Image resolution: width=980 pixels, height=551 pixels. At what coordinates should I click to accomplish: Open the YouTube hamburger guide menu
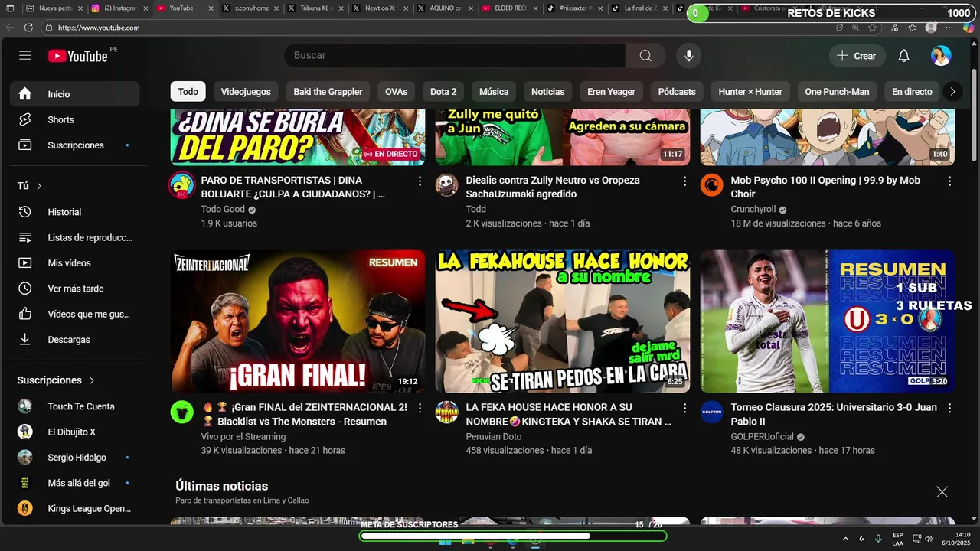25,56
